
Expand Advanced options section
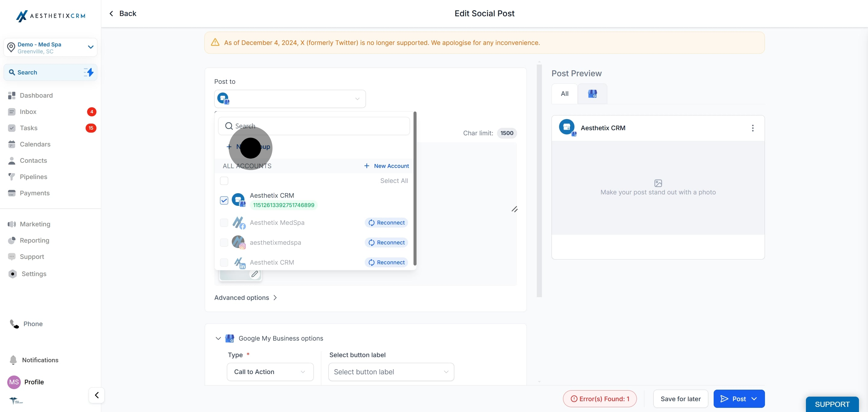[246, 298]
